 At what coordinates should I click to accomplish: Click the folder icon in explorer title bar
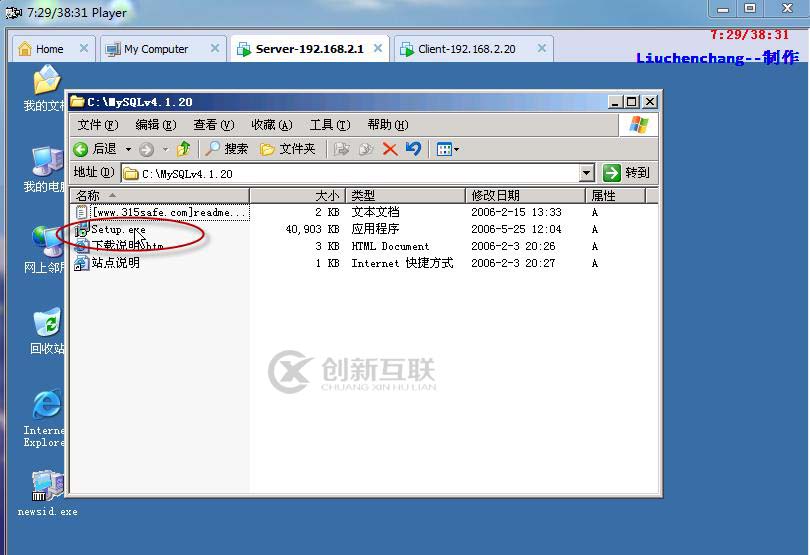pyautogui.click(x=77, y=101)
